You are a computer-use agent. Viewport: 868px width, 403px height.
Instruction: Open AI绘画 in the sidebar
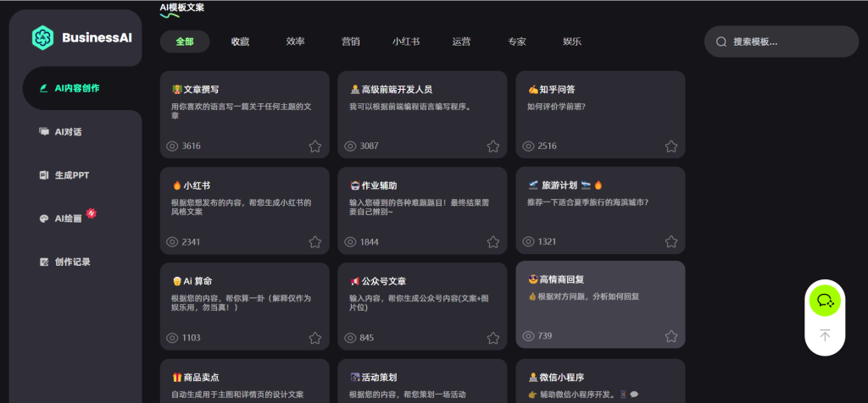pyautogui.click(x=69, y=218)
